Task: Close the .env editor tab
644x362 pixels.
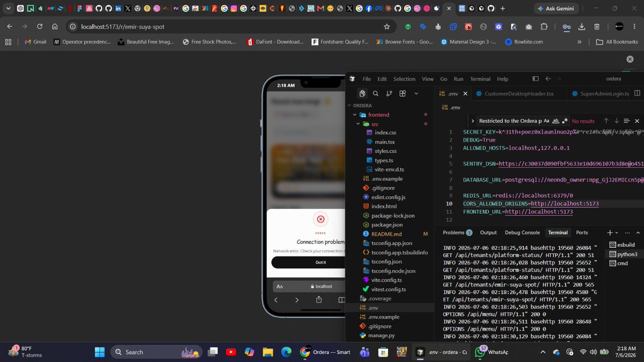Action: (465, 93)
